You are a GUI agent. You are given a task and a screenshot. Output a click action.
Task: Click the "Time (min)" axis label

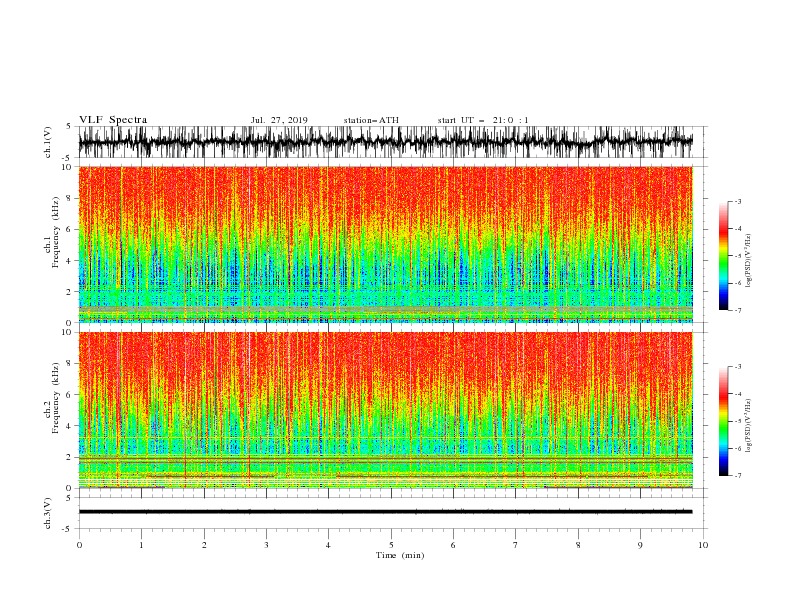(x=400, y=555)
